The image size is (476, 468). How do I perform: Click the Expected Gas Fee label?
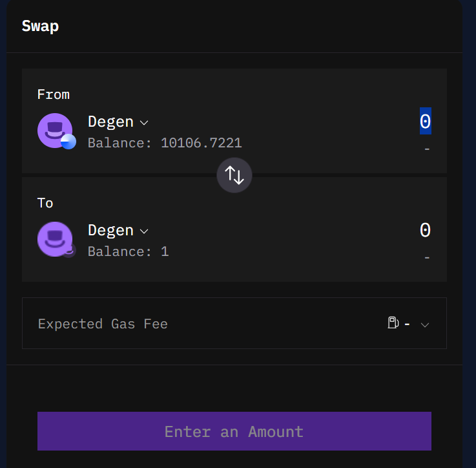click(x=103, y=324)
